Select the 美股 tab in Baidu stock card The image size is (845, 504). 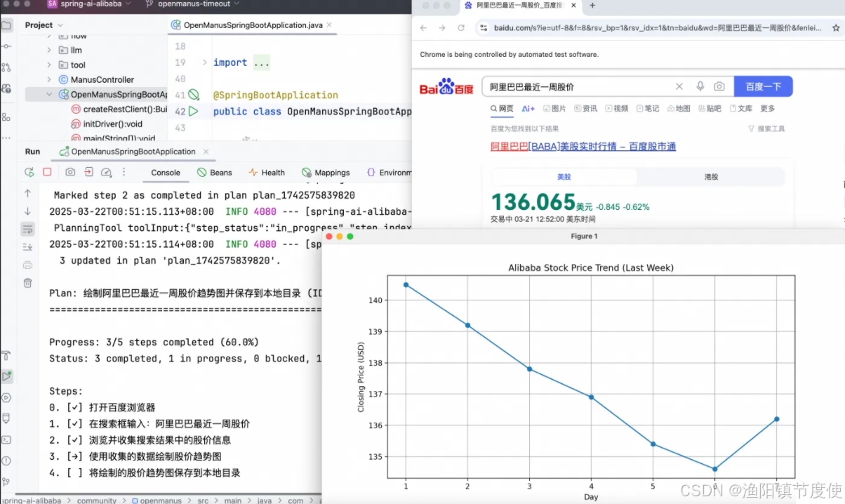(x=564, y=177)
